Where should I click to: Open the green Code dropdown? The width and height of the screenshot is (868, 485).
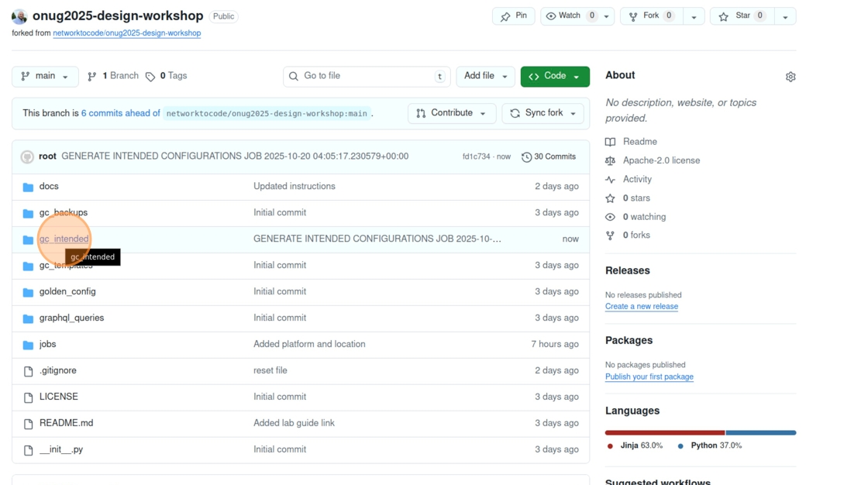pyautogui.click(x=555, y=77)
